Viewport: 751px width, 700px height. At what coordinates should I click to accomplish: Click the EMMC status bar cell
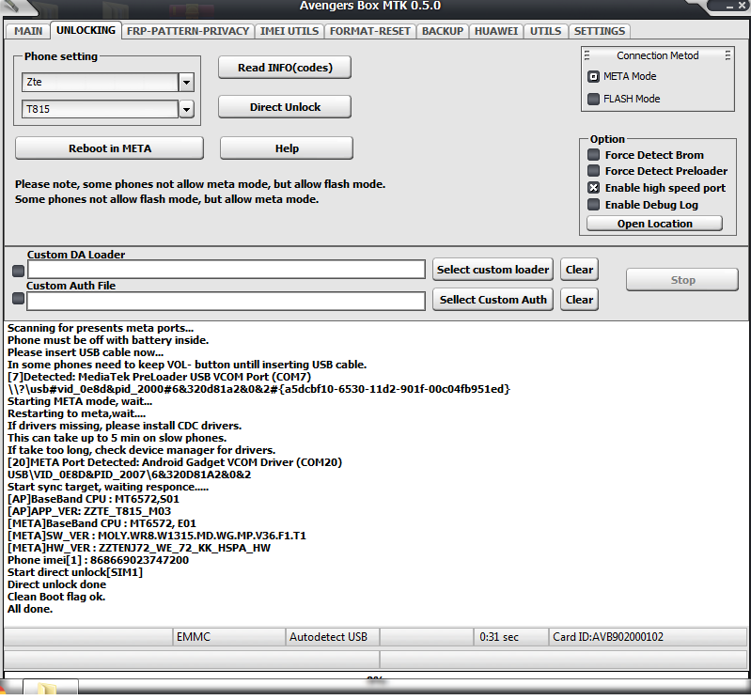pos(228,637)
